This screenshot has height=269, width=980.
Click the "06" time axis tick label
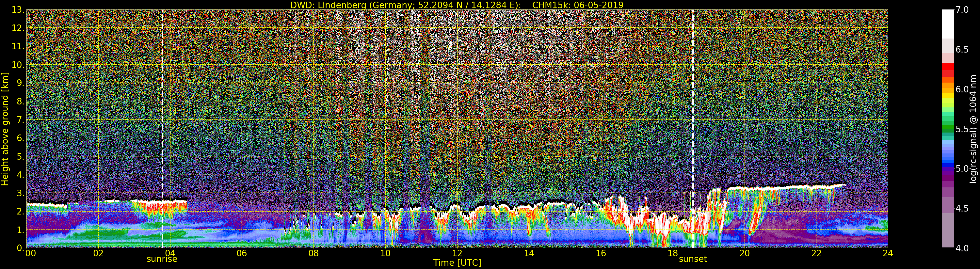pos(242,253)
